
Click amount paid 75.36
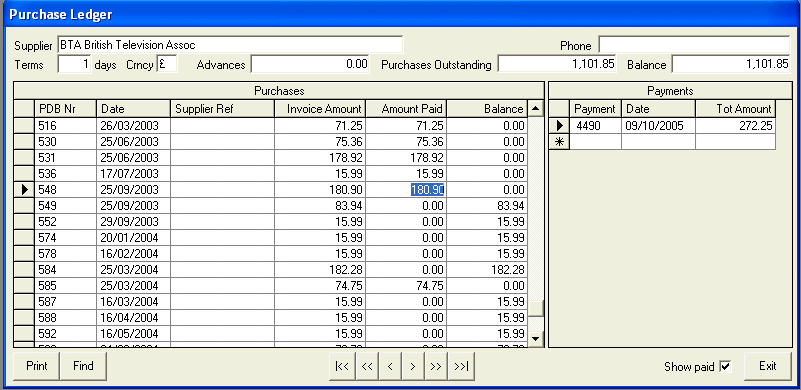click(406, 142)
